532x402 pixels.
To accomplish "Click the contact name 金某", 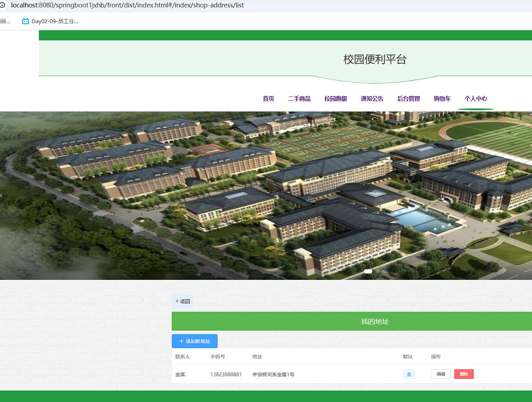I will [x=180, y=375].
